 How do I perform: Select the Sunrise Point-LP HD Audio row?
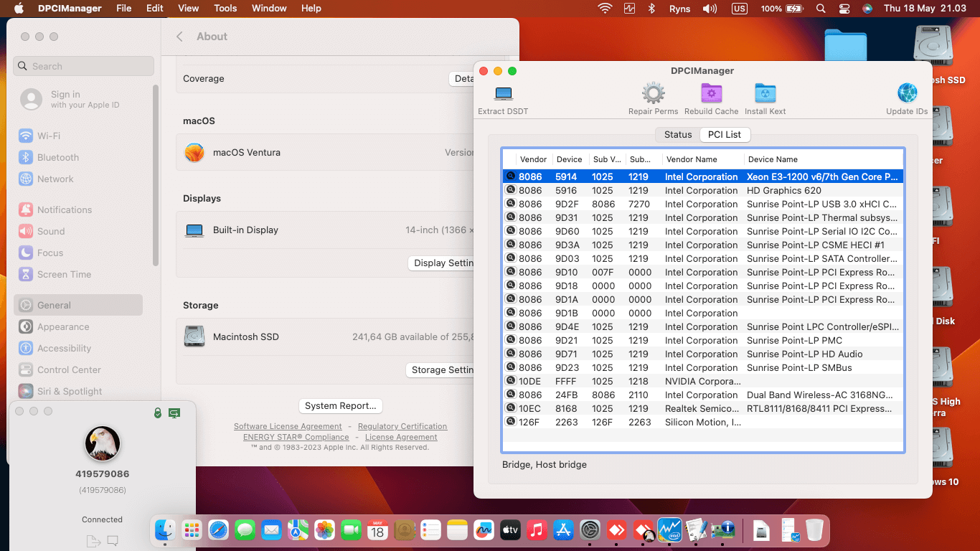click(703, 354)
